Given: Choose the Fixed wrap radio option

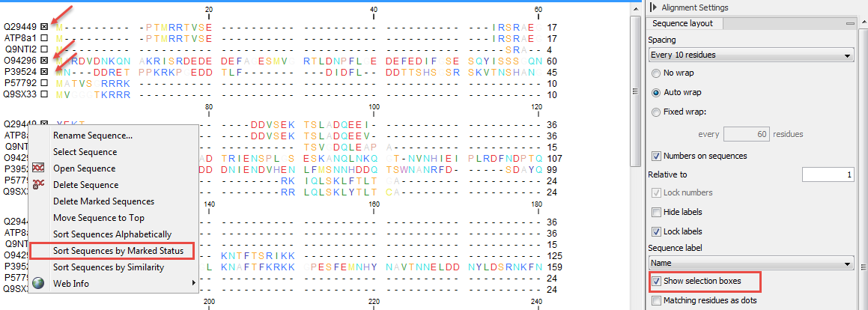Looking at the screenshot, I should [657, 112].
